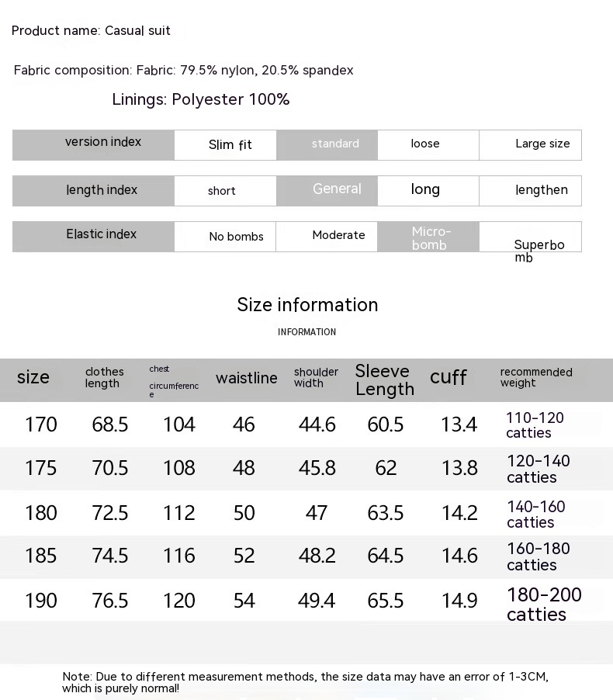
Task: Select the highlighted General length option
Action: (x=337, y=189)
